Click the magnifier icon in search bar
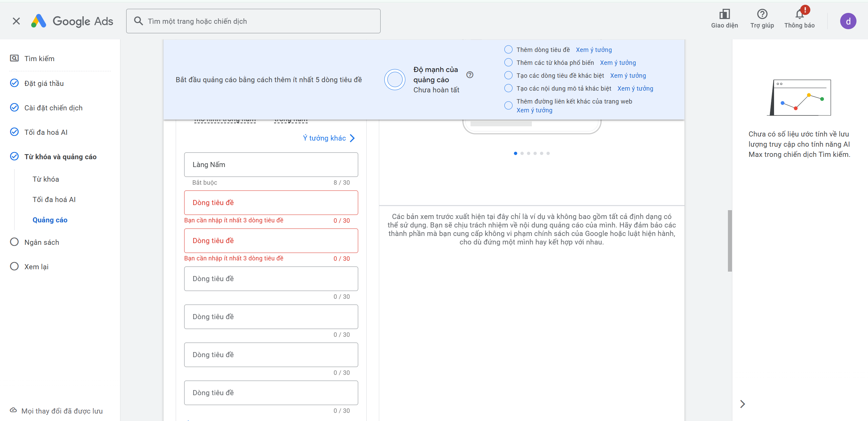Viewport: 868px width, 421px height. (138, 21)
